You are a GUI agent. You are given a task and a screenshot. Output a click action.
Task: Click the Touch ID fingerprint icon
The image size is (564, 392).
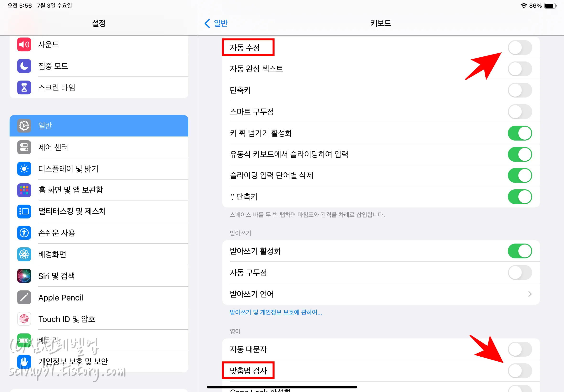24,319
